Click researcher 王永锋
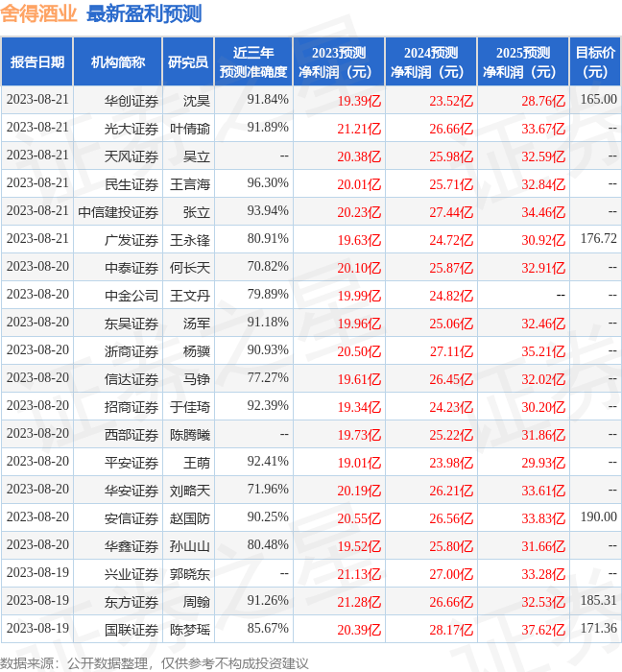Screen dimensions: 622x672 (x=190, y=240)
